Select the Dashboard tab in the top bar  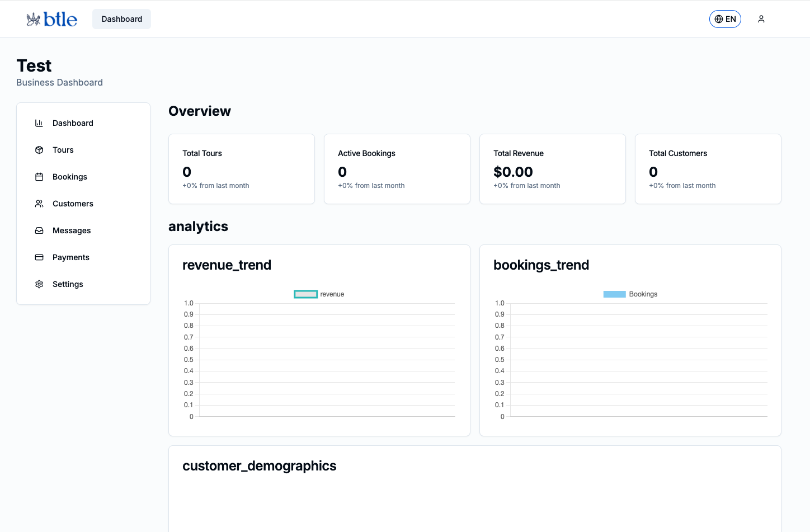point(121,18)
